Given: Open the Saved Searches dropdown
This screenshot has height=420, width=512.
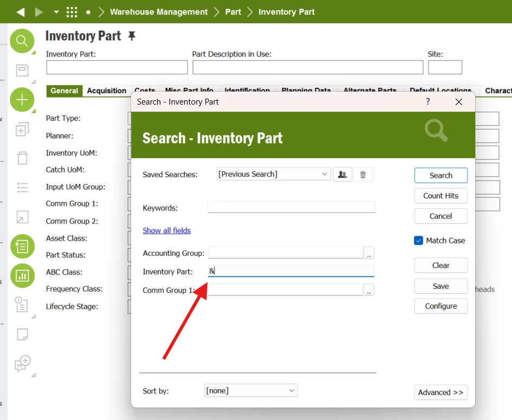Looking at the screenshot, I should point(273,174).
